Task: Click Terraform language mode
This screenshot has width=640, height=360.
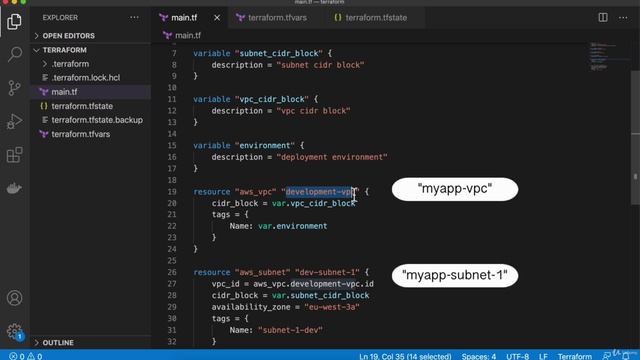Action: [x=575, y=356]
